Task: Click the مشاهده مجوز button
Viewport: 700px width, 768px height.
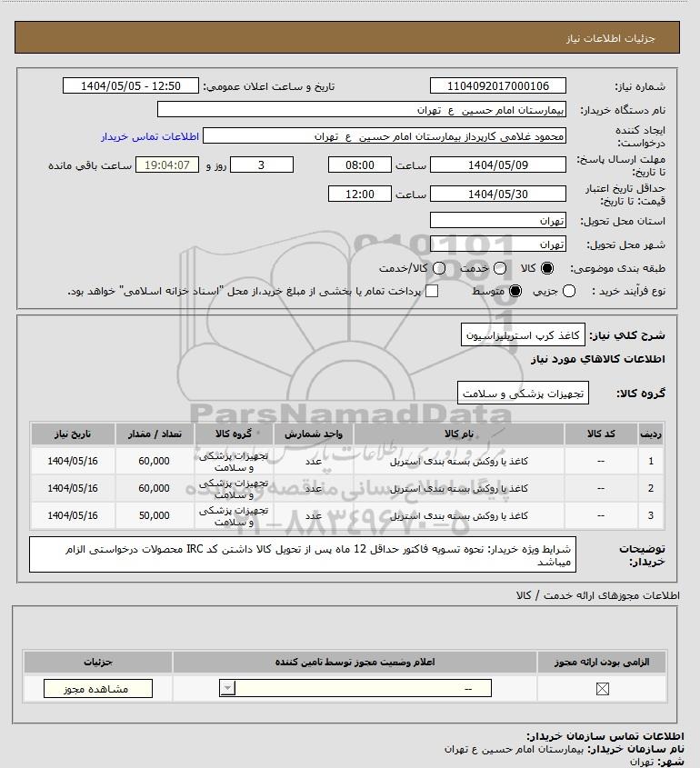Action: (x=98, y=688)
